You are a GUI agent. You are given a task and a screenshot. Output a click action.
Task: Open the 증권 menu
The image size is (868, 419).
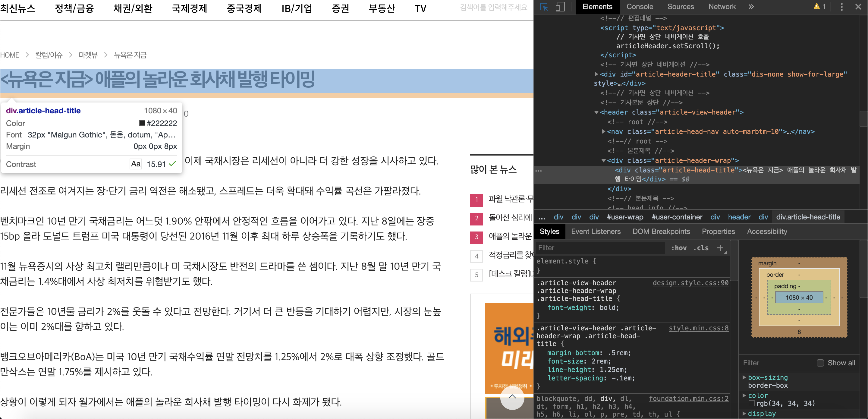(x=340, y=8)
